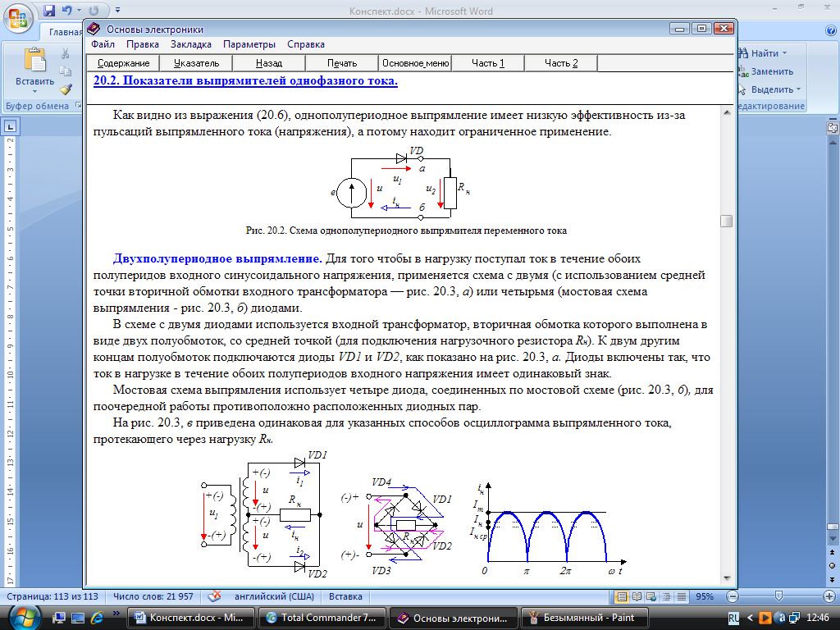The image size is (840, 630).
Task: Click the 20.2 Показатели выпрямителей heading link
Action: pos(245,81)
